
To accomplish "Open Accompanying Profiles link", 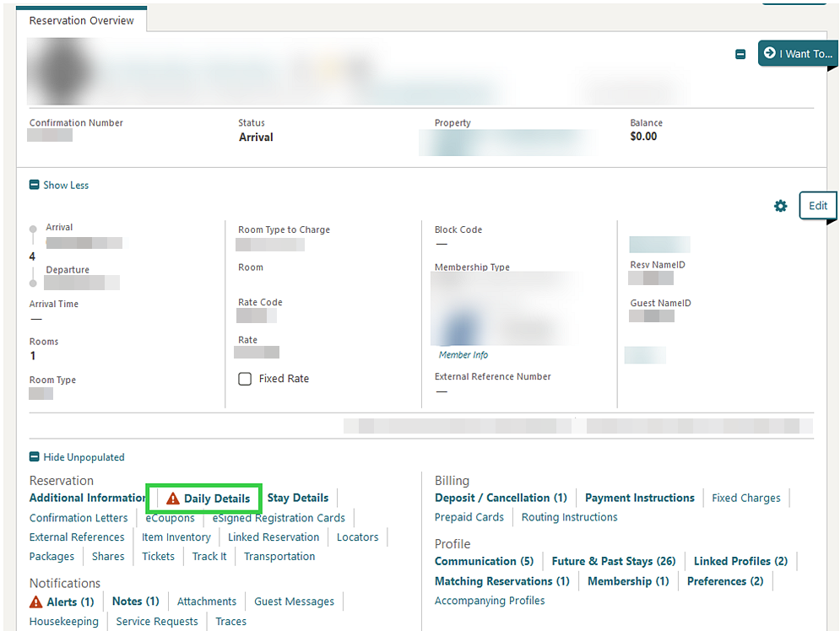I will click(490, 601).
